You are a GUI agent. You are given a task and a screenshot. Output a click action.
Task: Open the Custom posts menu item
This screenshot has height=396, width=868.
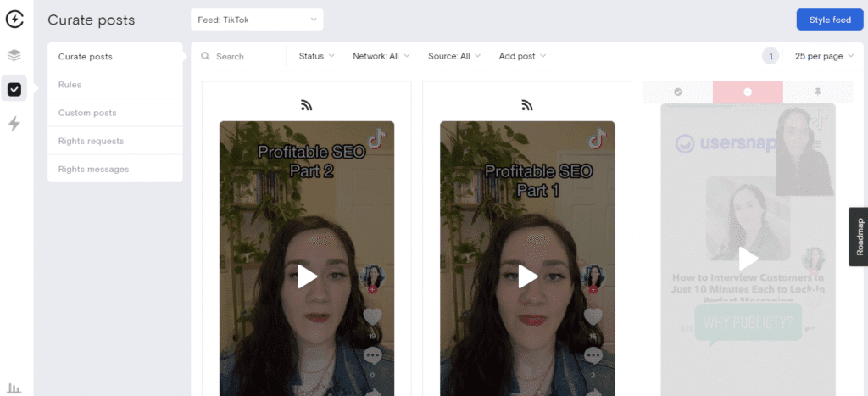(x=115, y=113)
